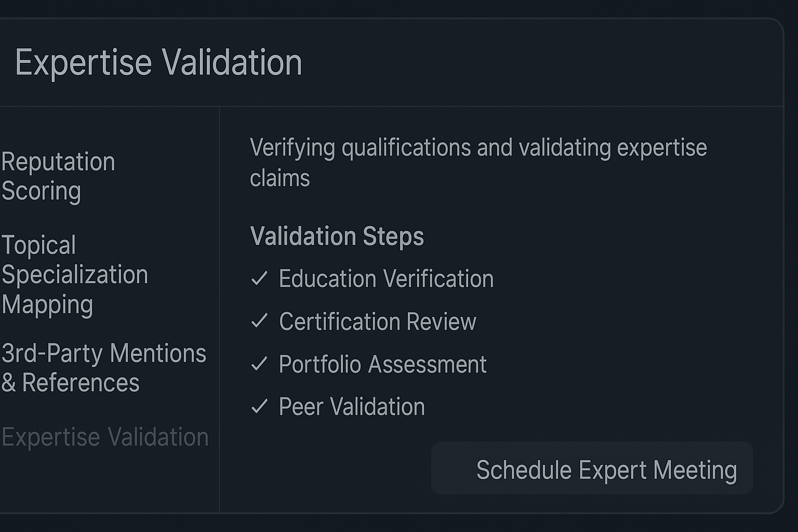This screenshot has width=798, height=532.
Task: Select Expertise Validation in the sidebar
Action: [105, 437]
